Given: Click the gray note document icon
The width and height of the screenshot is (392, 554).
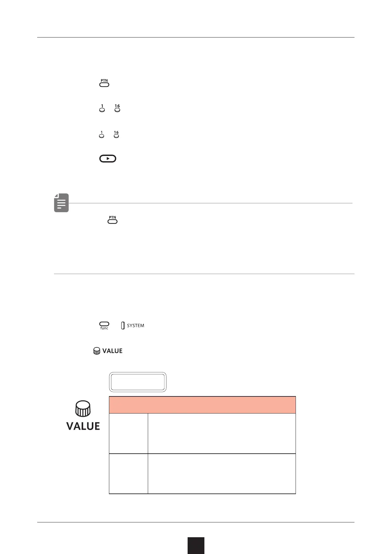Looking at the screenshot, I should [61, 203].
